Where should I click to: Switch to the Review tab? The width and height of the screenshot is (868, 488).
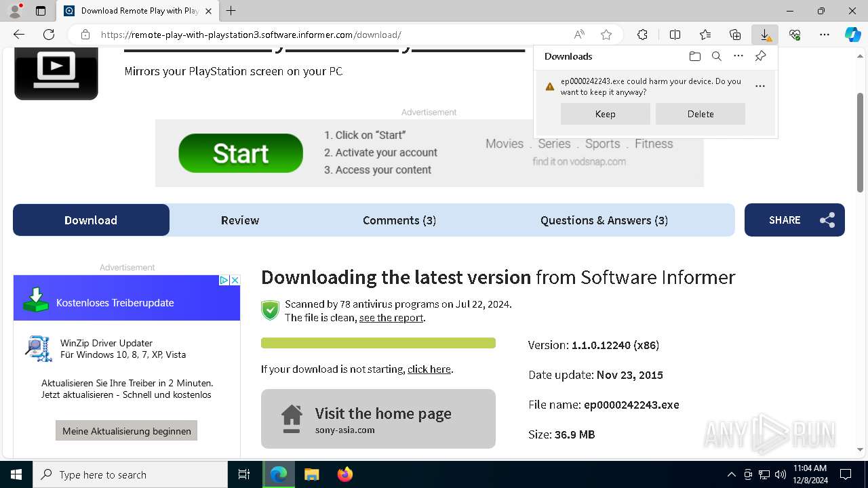coord(240,220)
